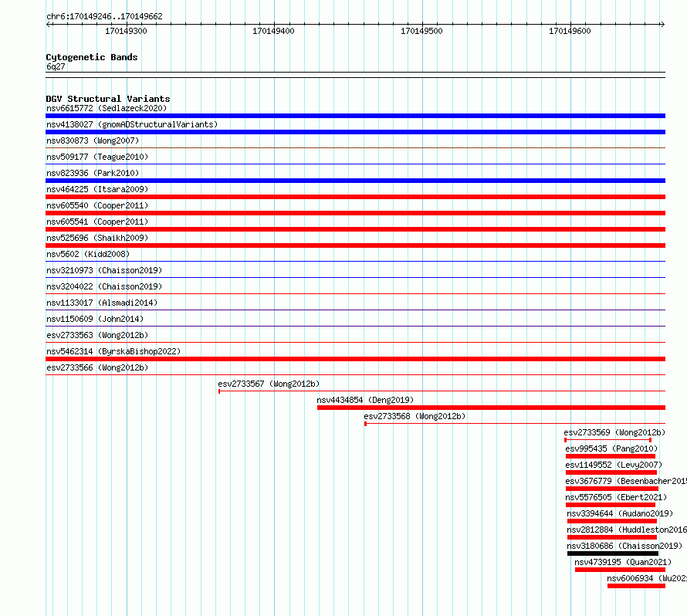Select nsv5602 (Kidd2008) label
Image resolution: width=687 pixels, height=616 pixels.
pyautogui.click(x=88, y=254)
